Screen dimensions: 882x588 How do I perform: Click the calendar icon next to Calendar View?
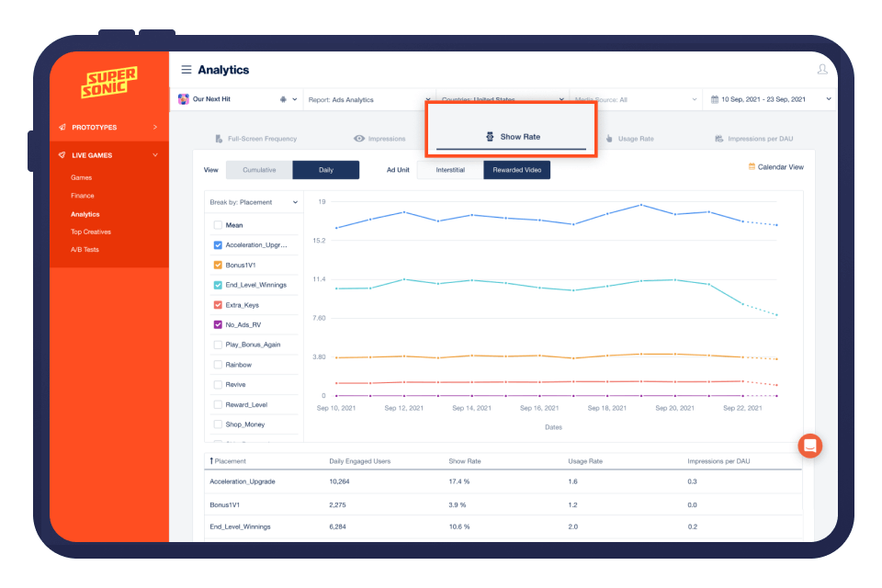[x=752, y=167]
